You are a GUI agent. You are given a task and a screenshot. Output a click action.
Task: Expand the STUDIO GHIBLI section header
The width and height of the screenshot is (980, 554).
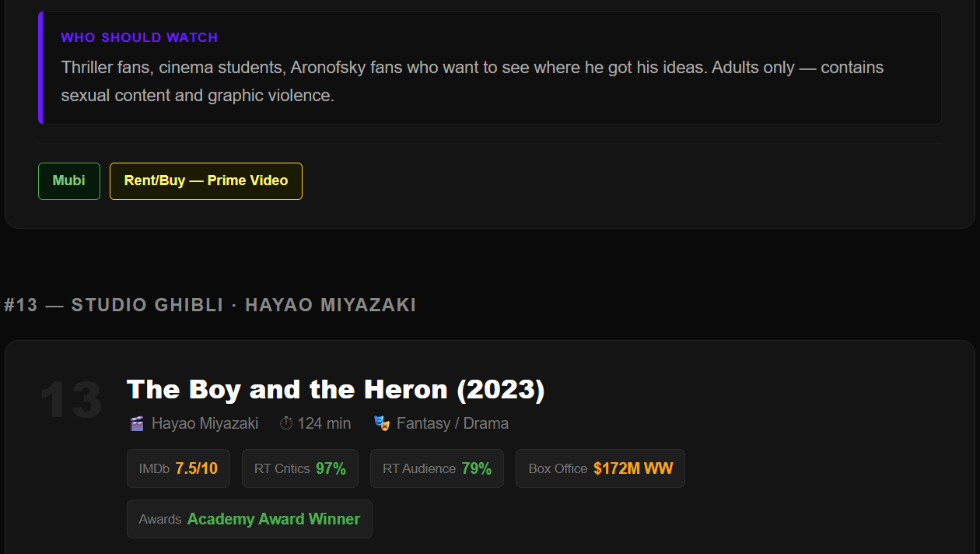[x=212, y=305]
